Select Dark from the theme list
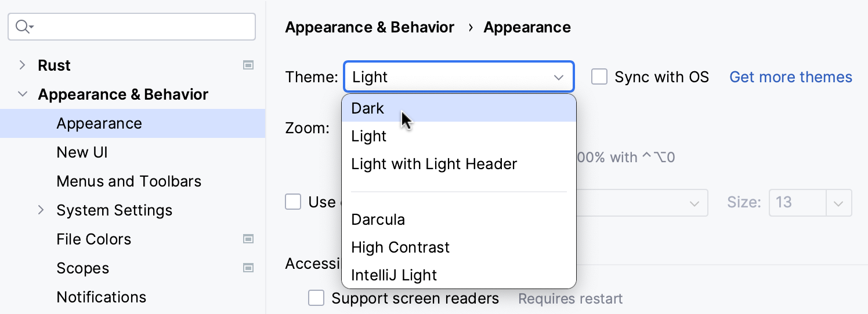 368,108
